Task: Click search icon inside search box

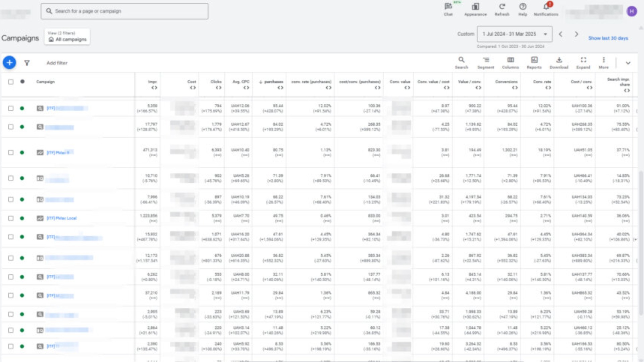Action: click(49, 11)
